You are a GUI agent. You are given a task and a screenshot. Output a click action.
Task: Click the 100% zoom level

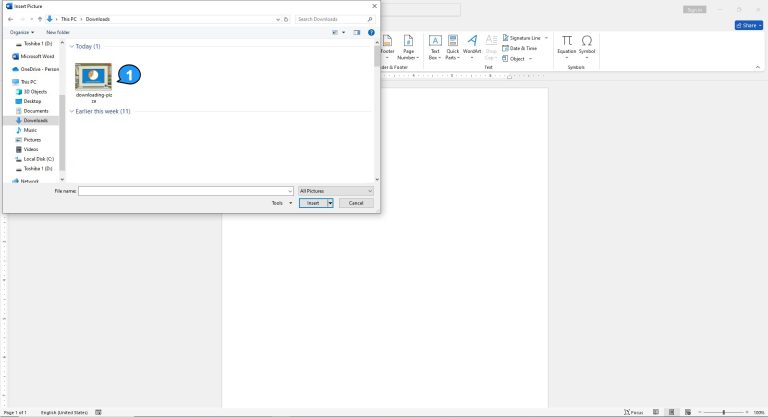759,412
